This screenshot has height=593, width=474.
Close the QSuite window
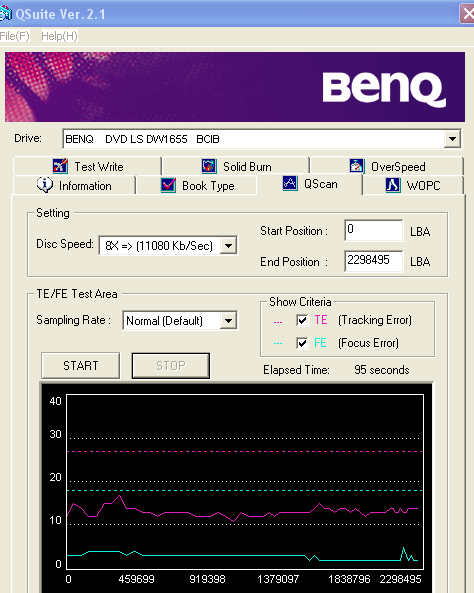467,14
